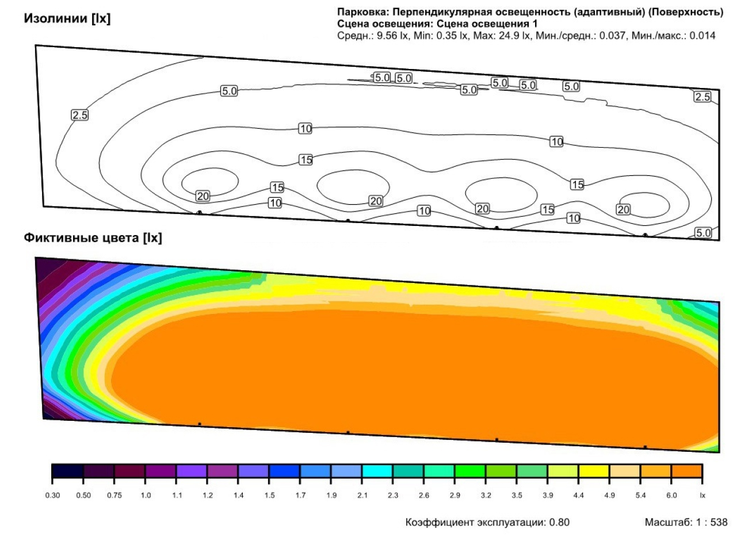This screenshot has height=537, width=756.
Task: Select the legend value '2.9'
Action: pyautogui.click(x=455, y=496)
